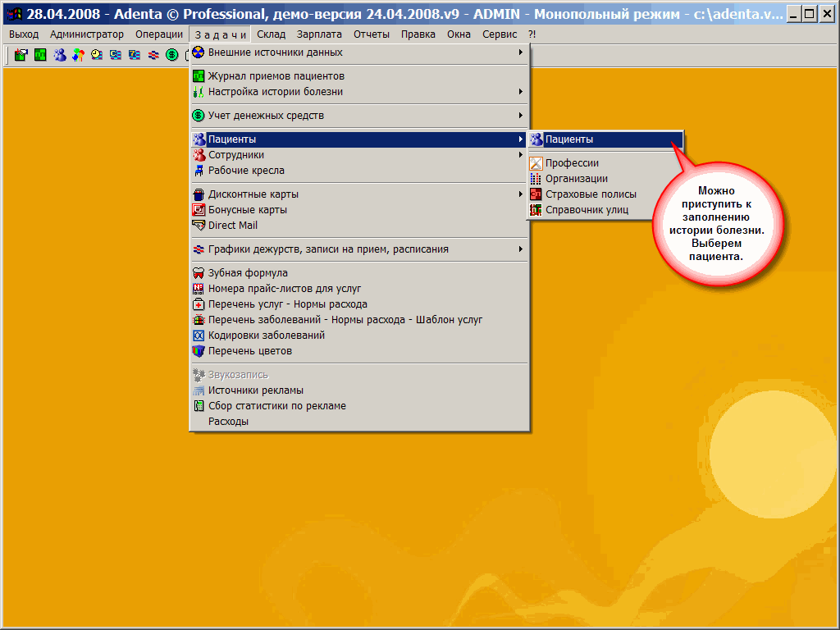This screenshot has height=630, width=840.
Task: Select Пациенты in the right submenu
Action: (569, 139)
